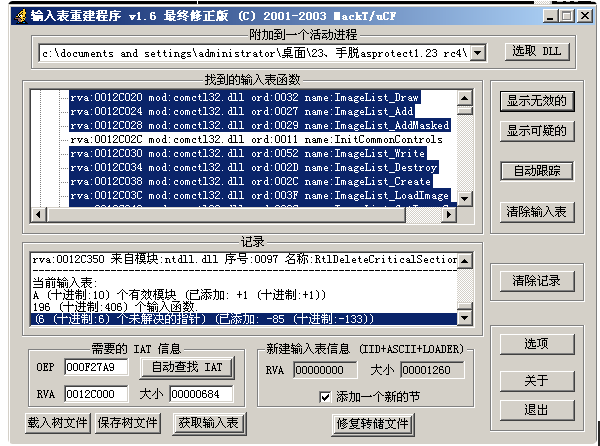Click the 清除记录 button
Image resolution: width=600 pixels, height=446 pixels.
coord(536,281)
